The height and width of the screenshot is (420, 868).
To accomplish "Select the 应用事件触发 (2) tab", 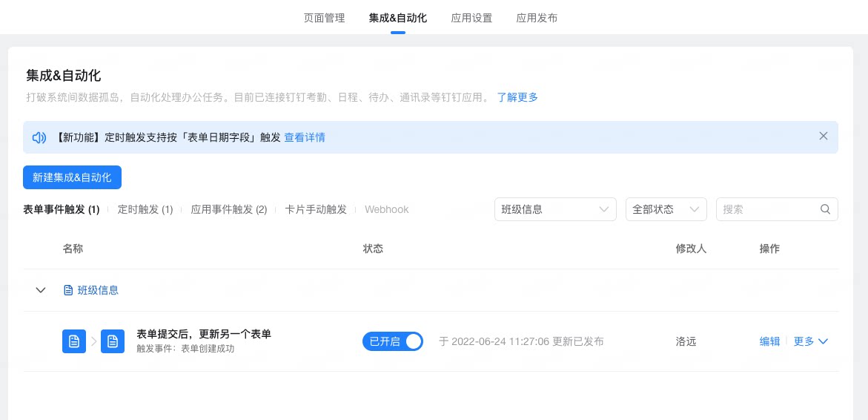I will coord(229,209).
